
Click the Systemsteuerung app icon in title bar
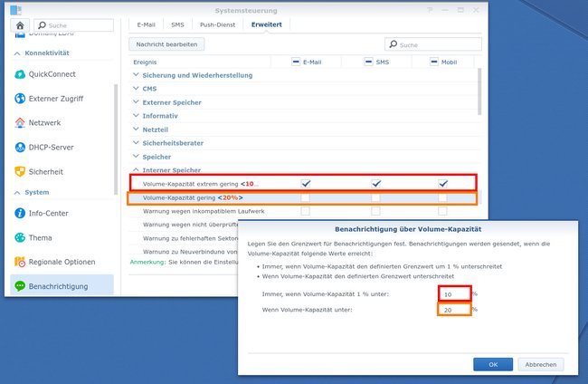tap(15, 10)
